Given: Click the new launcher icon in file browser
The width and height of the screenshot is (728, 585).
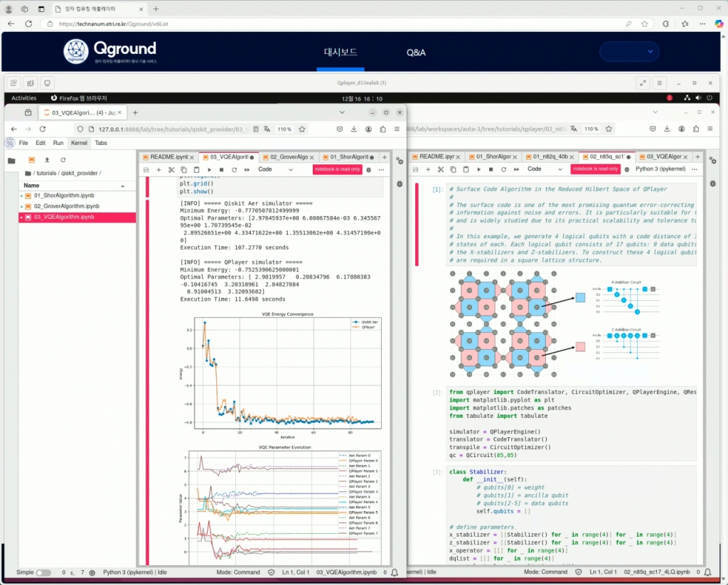Looking at the screenshot, I should coord(31,160).
